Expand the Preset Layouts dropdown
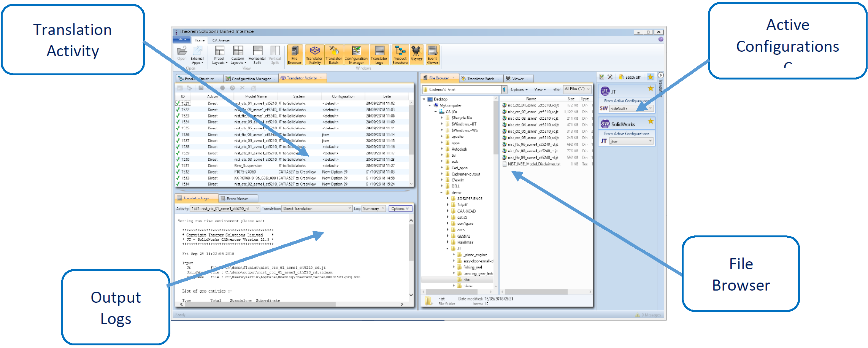Screen dimensions: 868x348 [219, 55]
